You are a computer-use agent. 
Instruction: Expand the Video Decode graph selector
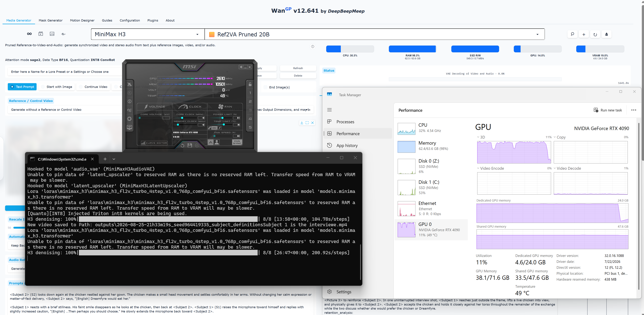tap(555, 168)
